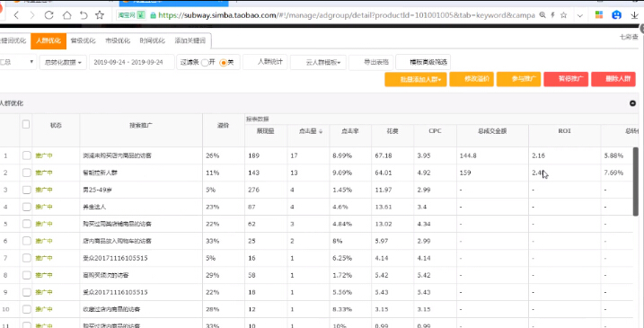Bookmark page with star icon beside home
Screen dimensions: 644x328
pyautogui.click(x=100, y=15)
